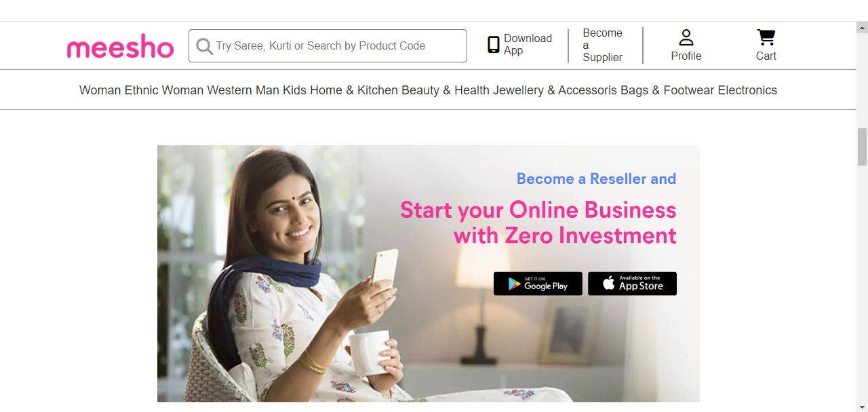This screenshot has height=412, width=868.
Task: Click the Apple App Store badge
Action: pyautogui.click(x=632, y=284)
